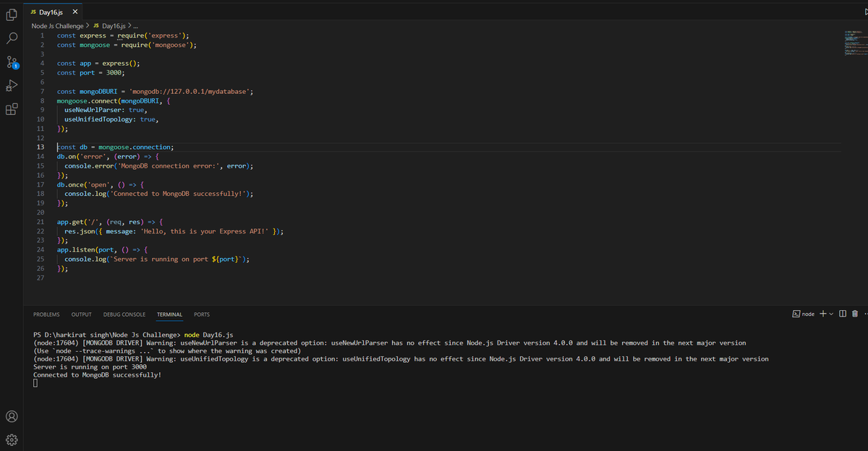
Task: Open the launch profile dropdown arrow
Action: 831,314
